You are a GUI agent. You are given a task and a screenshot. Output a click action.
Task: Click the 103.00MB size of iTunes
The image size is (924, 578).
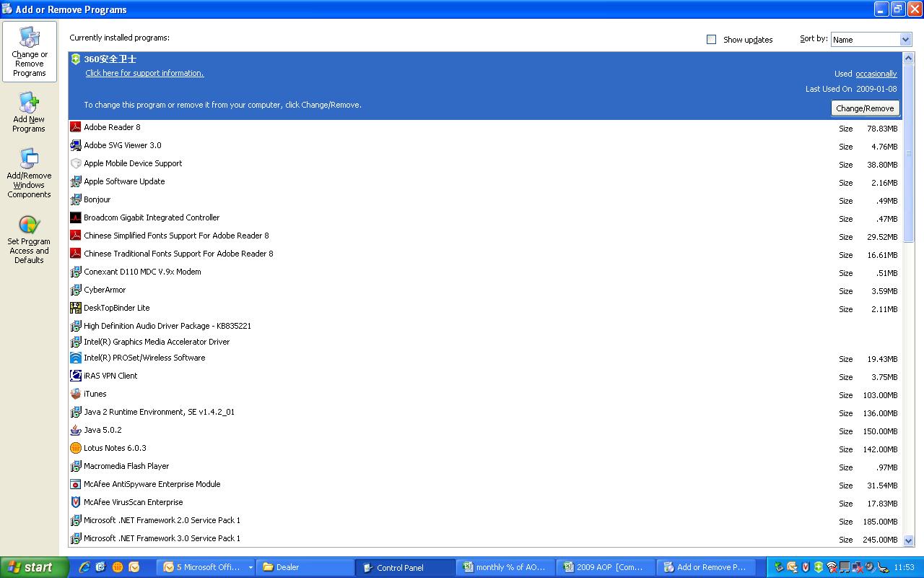(880, 395)
